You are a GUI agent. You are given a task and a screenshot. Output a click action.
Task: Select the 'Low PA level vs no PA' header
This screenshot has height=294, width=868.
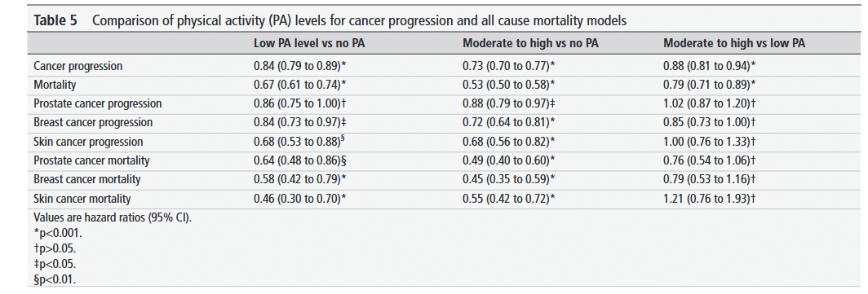pos(309,44)
